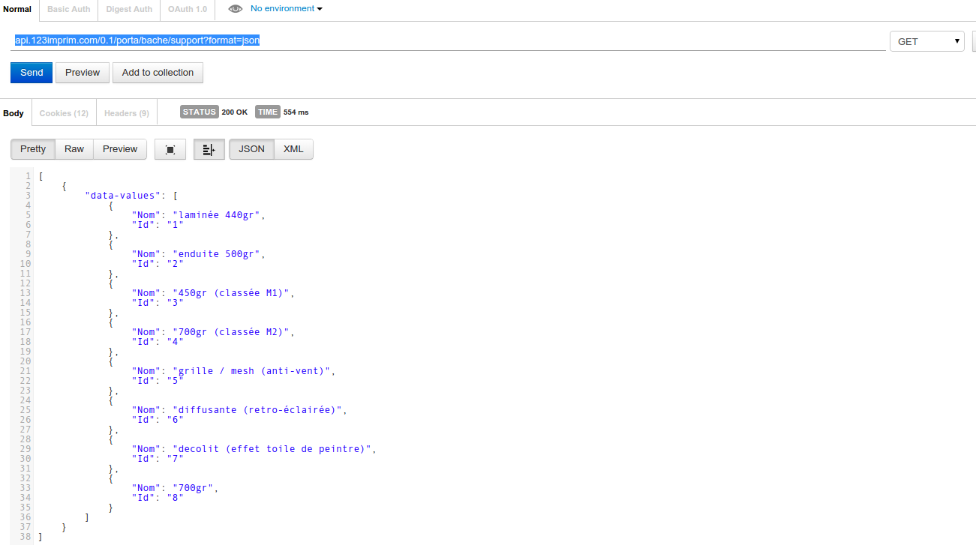
Task: Click the blue Send button
Action: pyautogui.click(x=32, y=73)
